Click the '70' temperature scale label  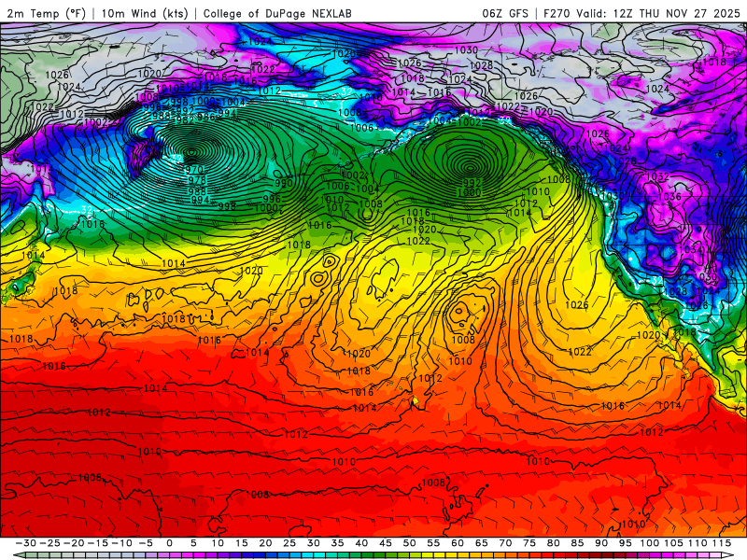505,543
